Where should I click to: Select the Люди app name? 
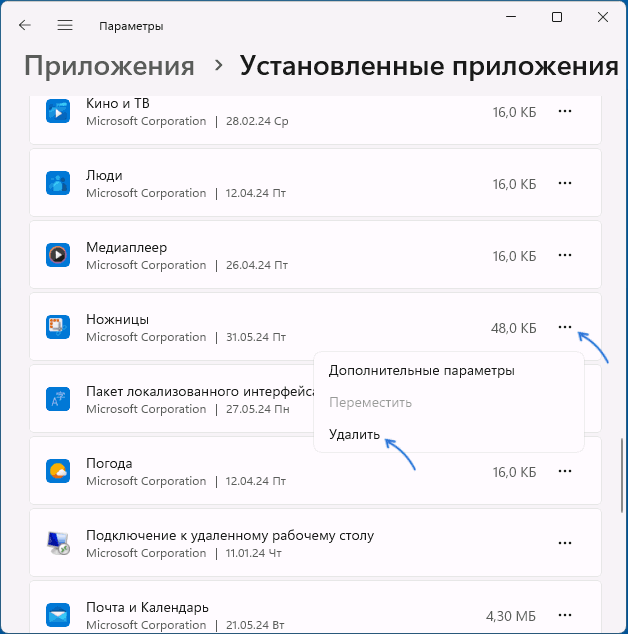(x=104, y=175)
